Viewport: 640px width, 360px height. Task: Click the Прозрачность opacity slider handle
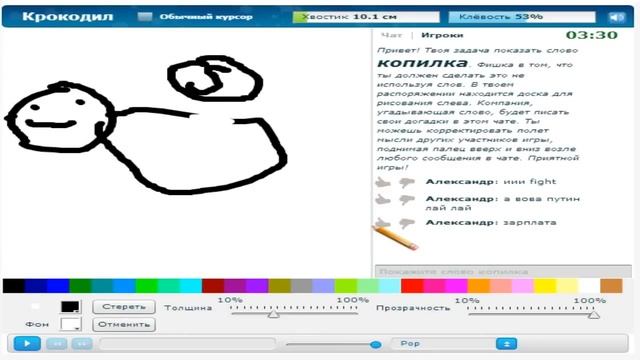click(593, 314)
